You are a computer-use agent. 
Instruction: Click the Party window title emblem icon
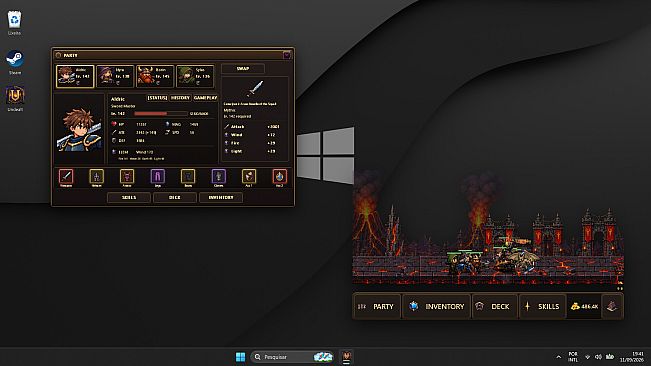(58, 55)
